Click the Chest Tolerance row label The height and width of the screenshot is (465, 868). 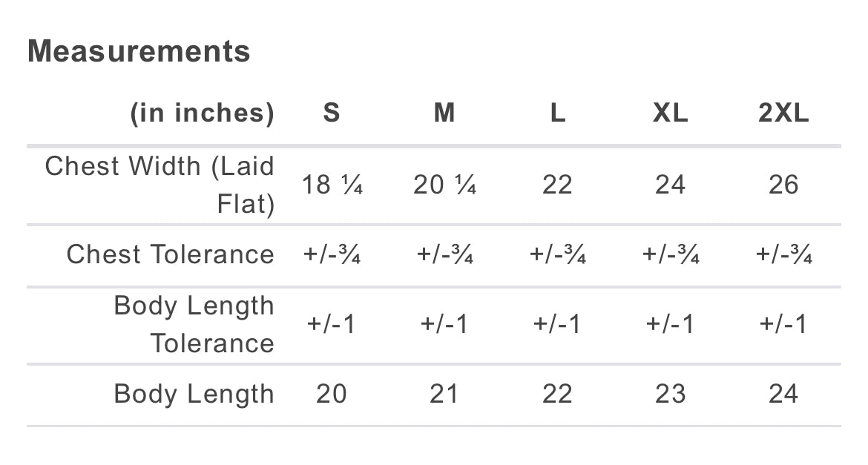(170, 254)
